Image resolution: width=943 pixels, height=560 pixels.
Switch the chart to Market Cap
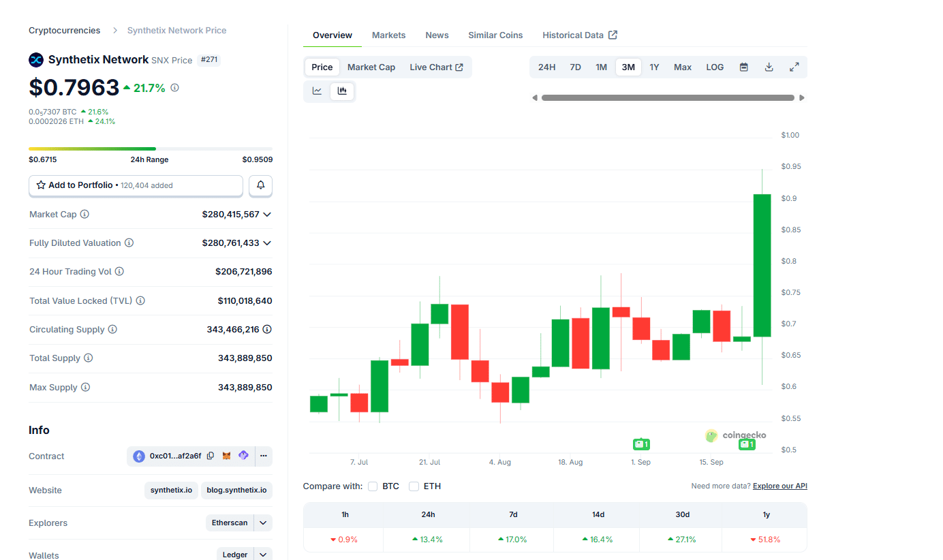tap(371, 67)
